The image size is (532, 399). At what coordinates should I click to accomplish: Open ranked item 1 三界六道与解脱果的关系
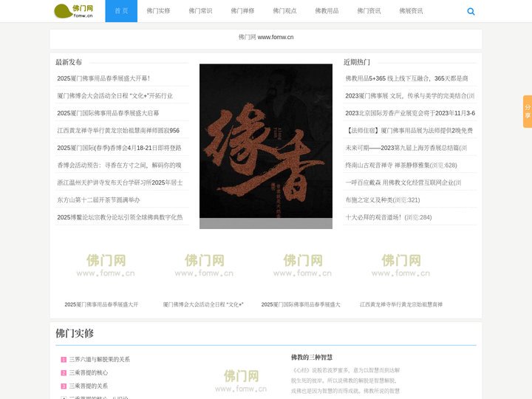(100, 359)
